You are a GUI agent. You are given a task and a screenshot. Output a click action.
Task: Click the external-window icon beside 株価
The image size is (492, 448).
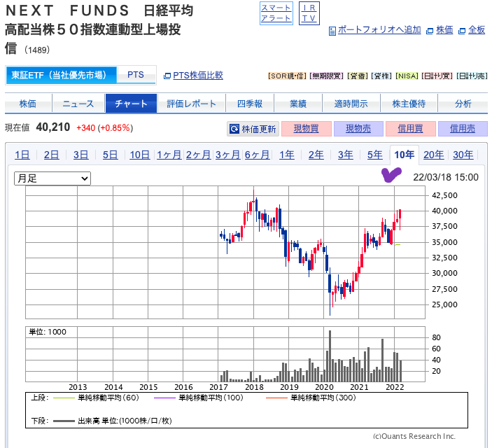click(430, 31)
